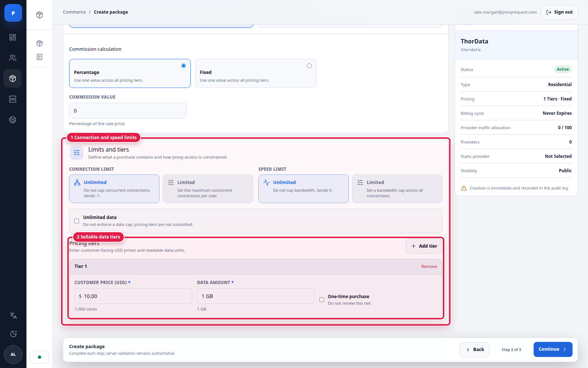Choose Limited connection limit
The height and width of the screenshot is (368, 588).
(208, 189)
